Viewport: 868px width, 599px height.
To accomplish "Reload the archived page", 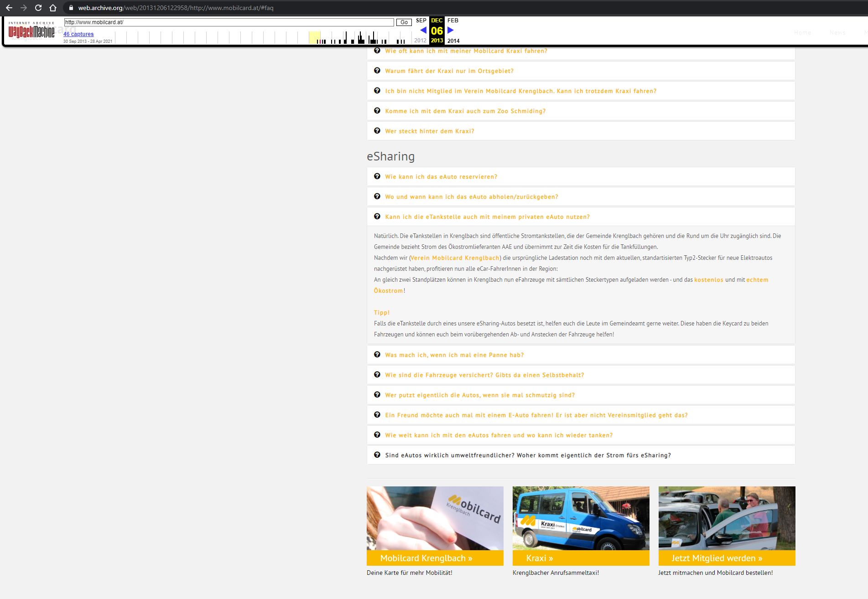I will tap(38, 8).
